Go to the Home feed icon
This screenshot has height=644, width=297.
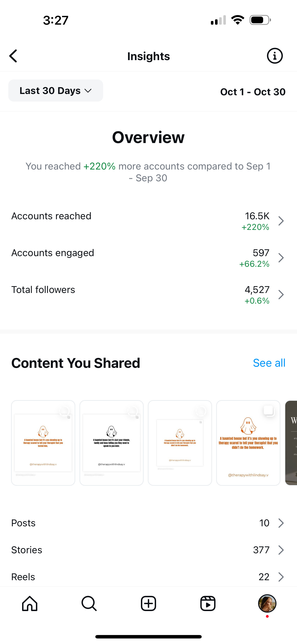coord(30,603)
